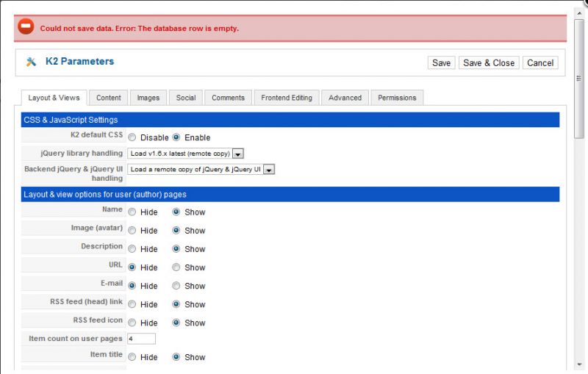This screenshot has height=374, width=588.
Task: Set Name to Hide
Action: coord(132,212)
